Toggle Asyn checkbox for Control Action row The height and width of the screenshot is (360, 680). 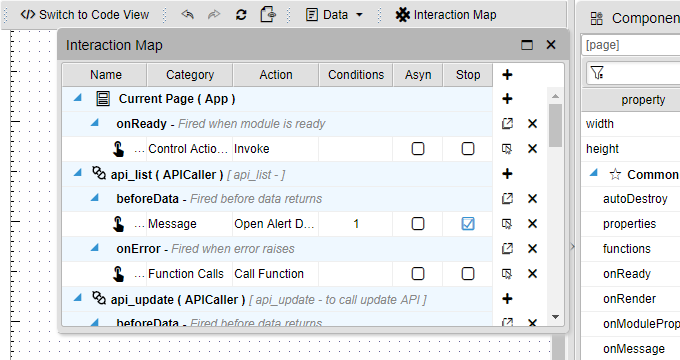[418, 149]
